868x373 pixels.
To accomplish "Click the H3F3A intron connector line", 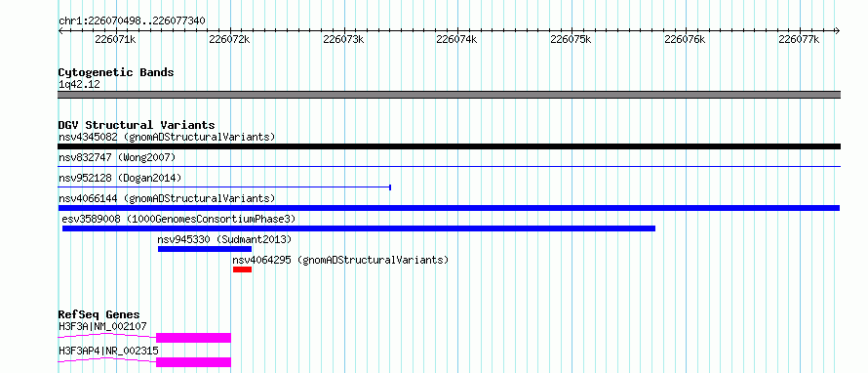I will (107, 335).
